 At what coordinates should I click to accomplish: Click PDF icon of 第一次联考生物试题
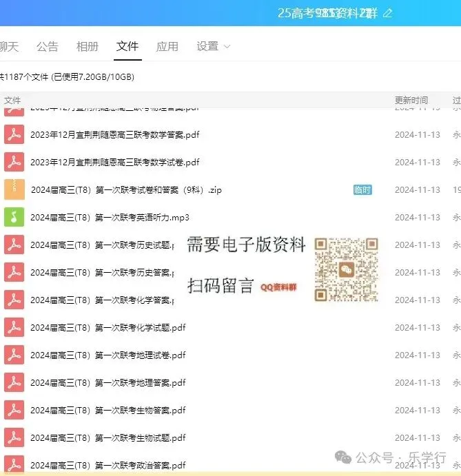tap(14, 437)
